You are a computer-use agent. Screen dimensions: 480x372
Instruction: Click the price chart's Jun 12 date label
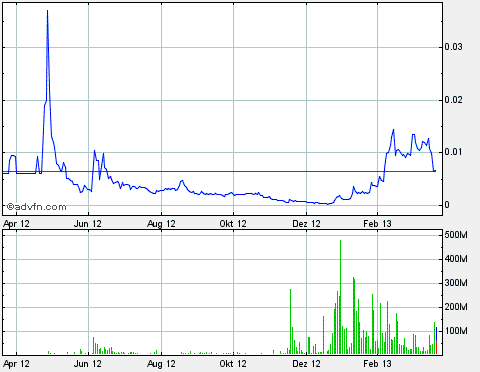(x=88, y=223)
